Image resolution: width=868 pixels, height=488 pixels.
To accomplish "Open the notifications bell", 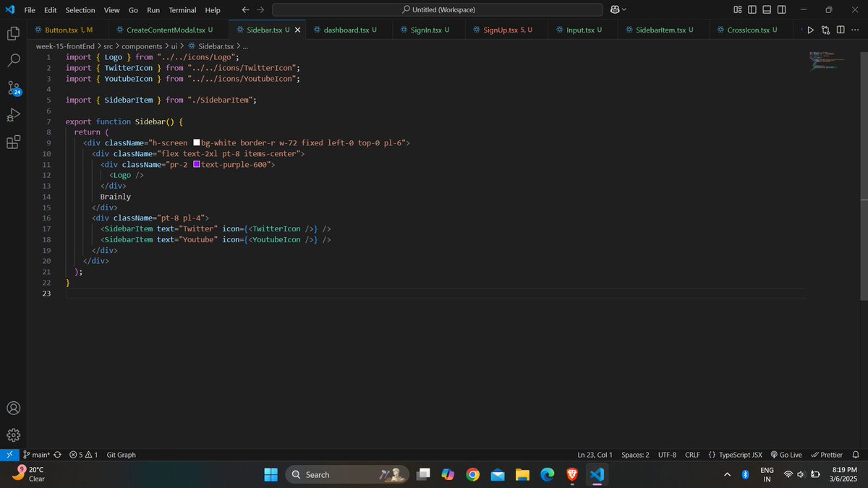I will [x=856, y=455].
